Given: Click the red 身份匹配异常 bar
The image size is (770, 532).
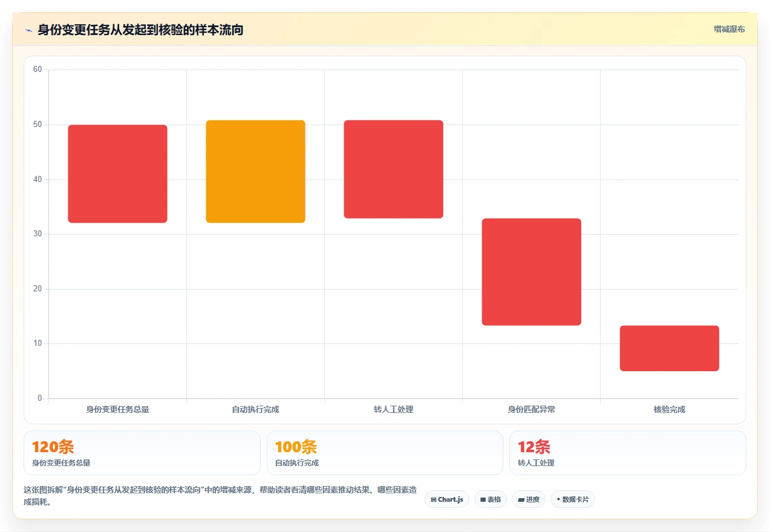Looking at the screenshot, I should point(532,272).
